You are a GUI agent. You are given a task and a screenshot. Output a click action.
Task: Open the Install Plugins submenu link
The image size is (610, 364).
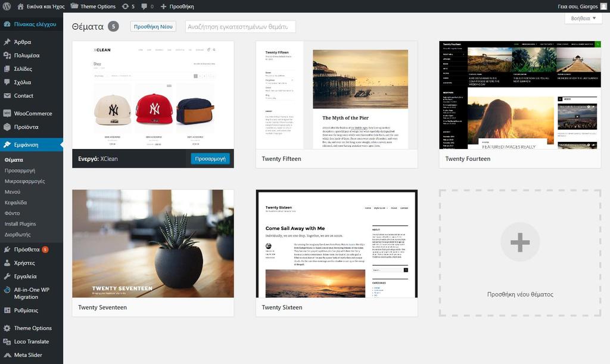pos(20,224)
